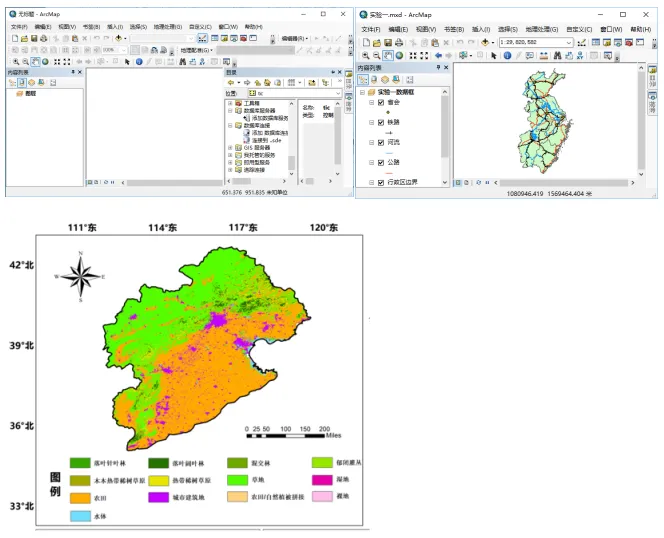The height and width of the screenshot is (538, 664).
Task: Uncheck the 行政区边界 layer checkbox
Action: pyautogui.click(x=381, y=183)
